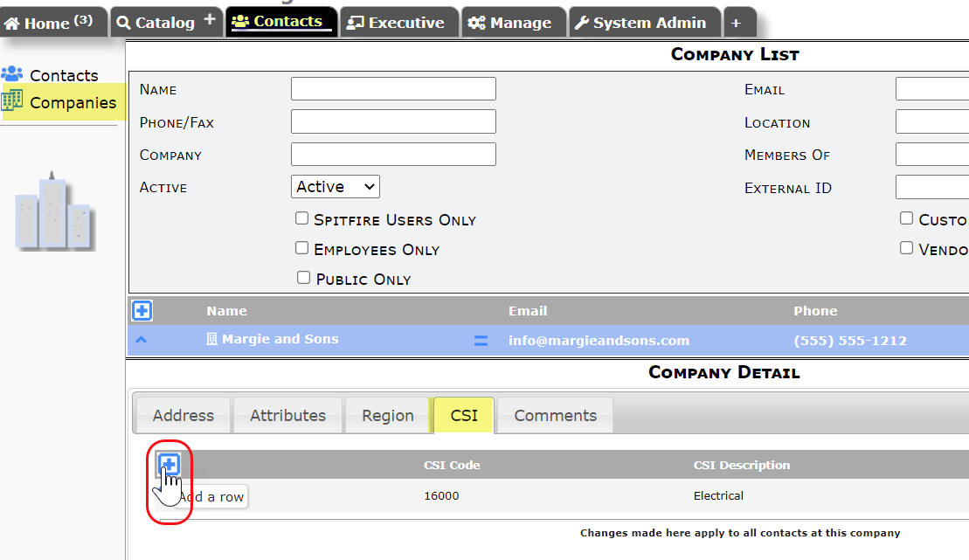Click the Contacts people icon in sidebar

tap(11, 74)
